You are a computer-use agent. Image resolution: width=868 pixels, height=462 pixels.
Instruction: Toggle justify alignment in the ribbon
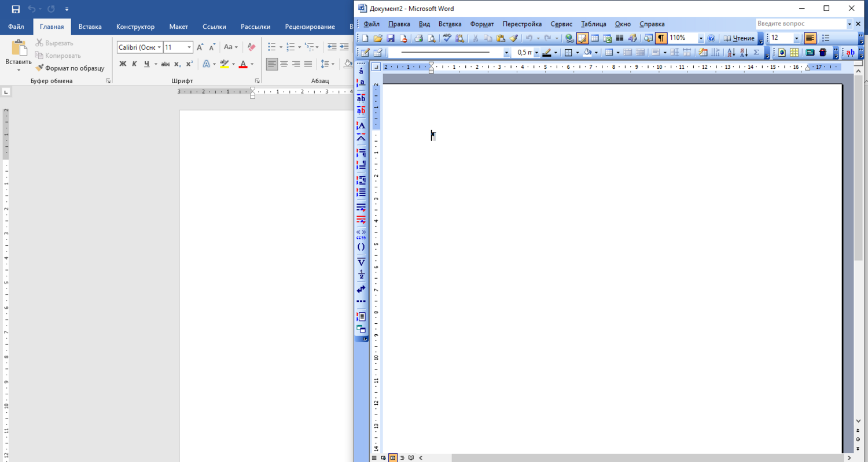tap(308, 64)
